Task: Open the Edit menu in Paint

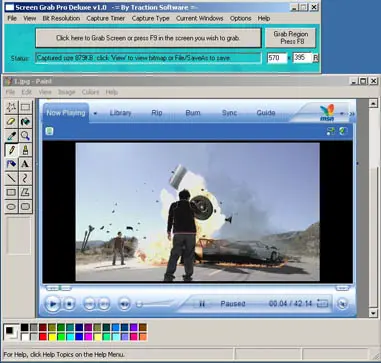Action: pyautogui.click(x=27, y=92)
